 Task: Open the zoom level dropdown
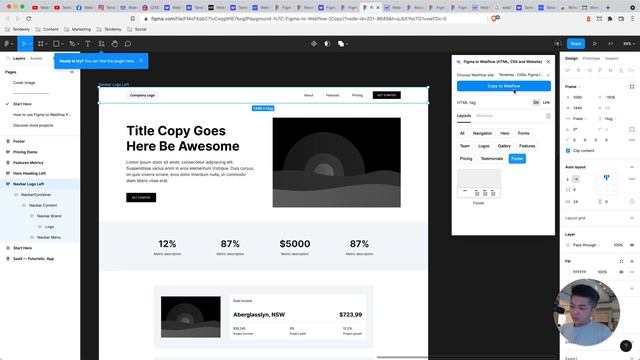click(628, 44)
